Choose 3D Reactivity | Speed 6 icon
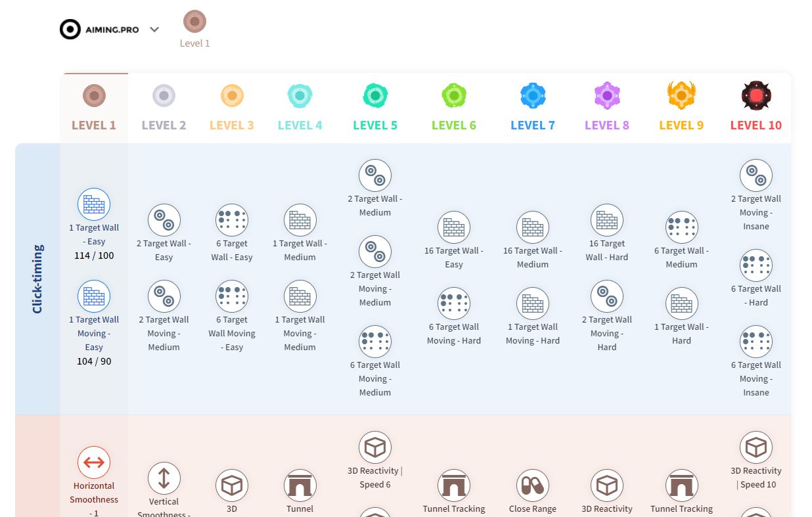The image size is (812, 517). click(374, 447)
